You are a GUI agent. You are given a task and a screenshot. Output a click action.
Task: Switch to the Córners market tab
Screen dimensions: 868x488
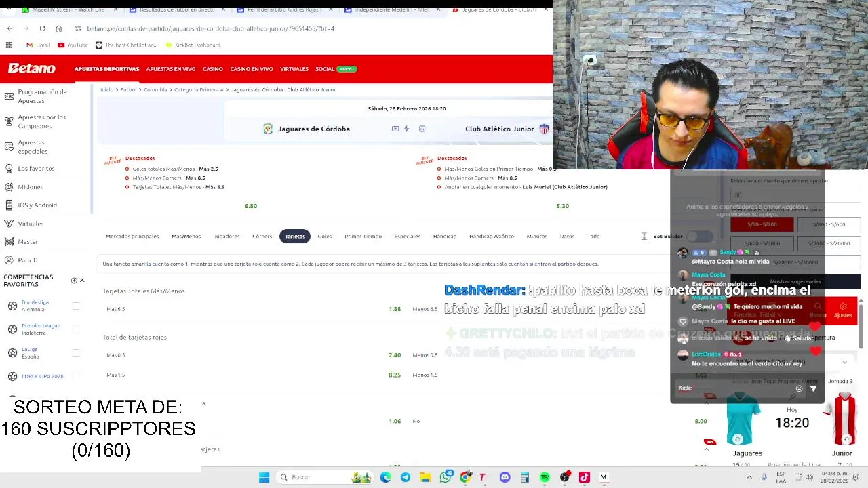coord(262,236)
